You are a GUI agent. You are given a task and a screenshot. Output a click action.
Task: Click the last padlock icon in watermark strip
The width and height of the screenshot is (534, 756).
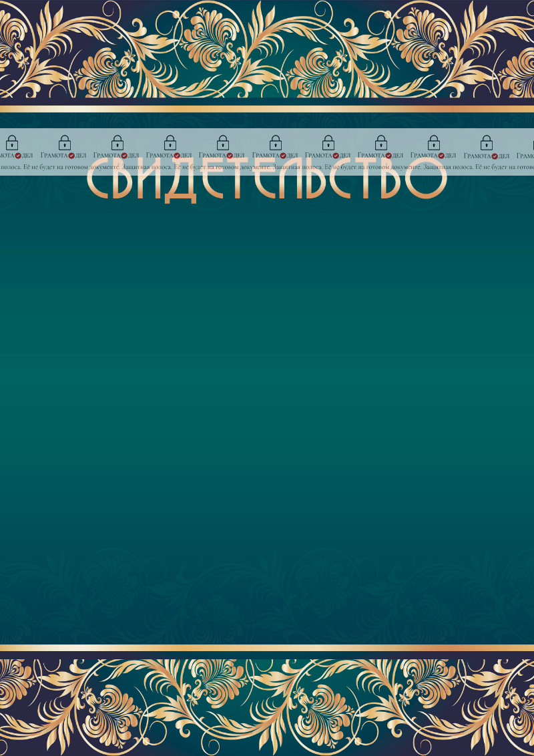487,142
